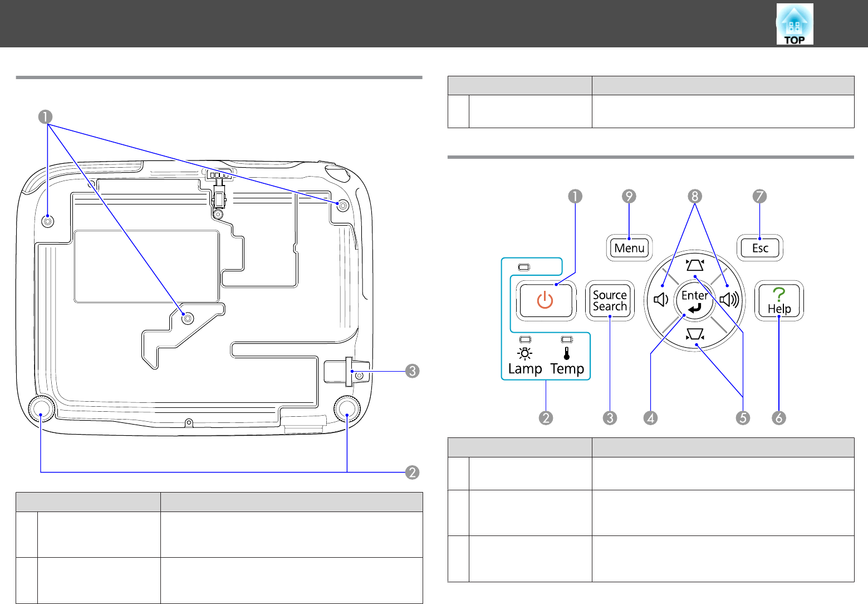
Task: Click the volume up speaker icon
Action: point(730,300)
